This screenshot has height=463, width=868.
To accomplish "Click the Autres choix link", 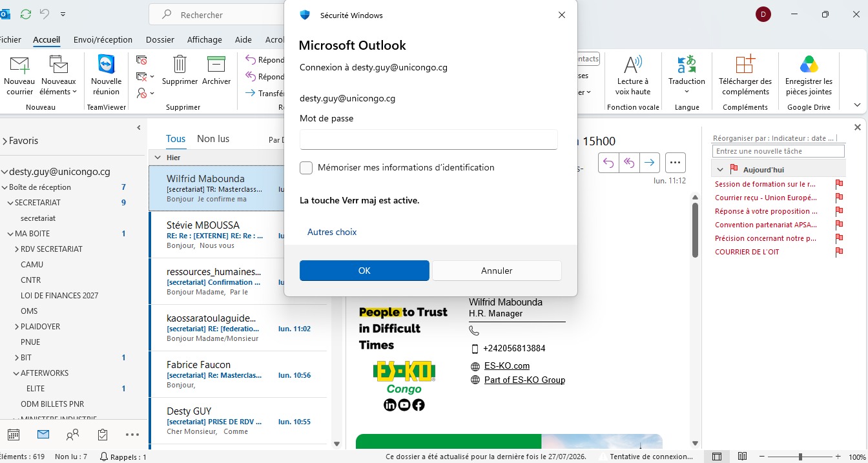I will [x=332, y=232].
